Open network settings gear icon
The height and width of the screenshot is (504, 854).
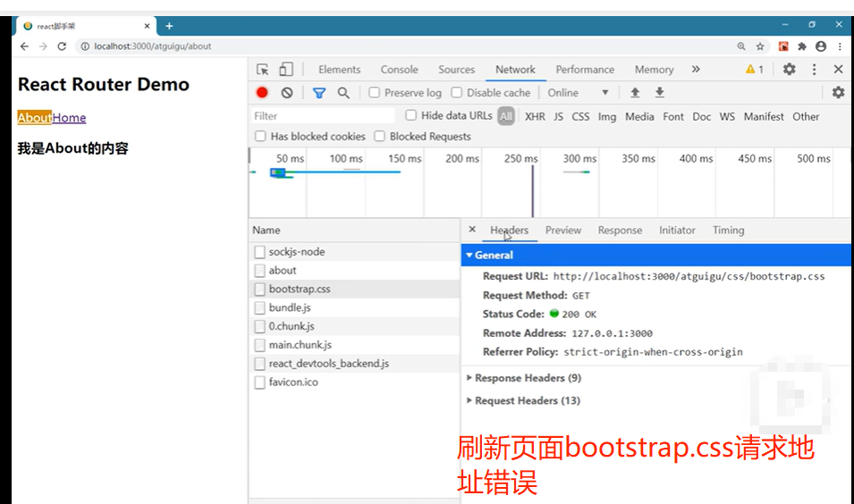(x=838, y=93)
